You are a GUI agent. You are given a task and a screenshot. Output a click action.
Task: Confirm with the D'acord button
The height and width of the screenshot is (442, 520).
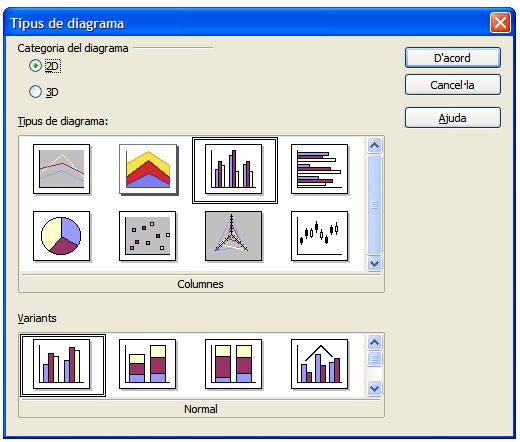[453, 58]
